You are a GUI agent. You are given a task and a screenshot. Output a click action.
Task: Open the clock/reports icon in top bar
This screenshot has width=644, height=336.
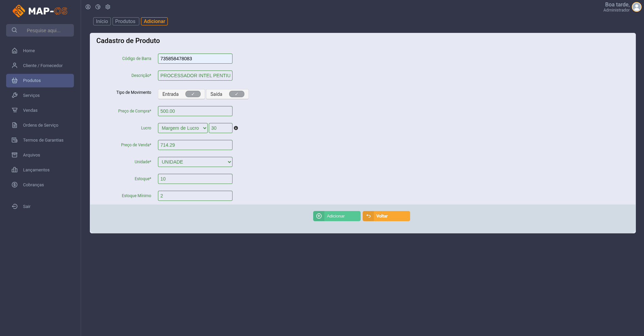tap(98, 7)
